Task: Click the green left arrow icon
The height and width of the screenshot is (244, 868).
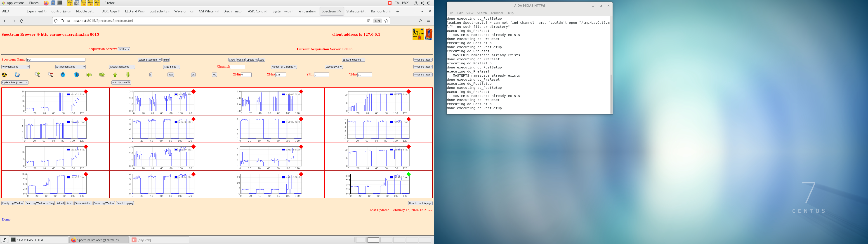Action: click(x=89, y=75)
